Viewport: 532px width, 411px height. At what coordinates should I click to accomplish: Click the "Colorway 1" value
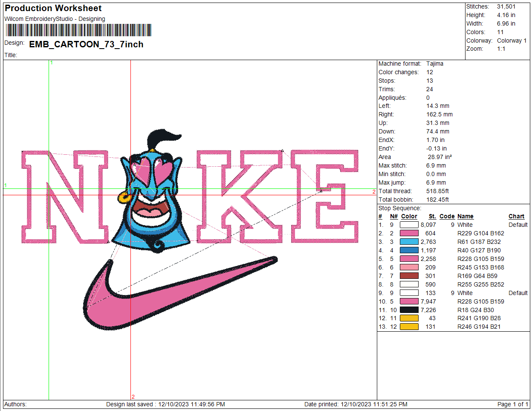point(512,41)
